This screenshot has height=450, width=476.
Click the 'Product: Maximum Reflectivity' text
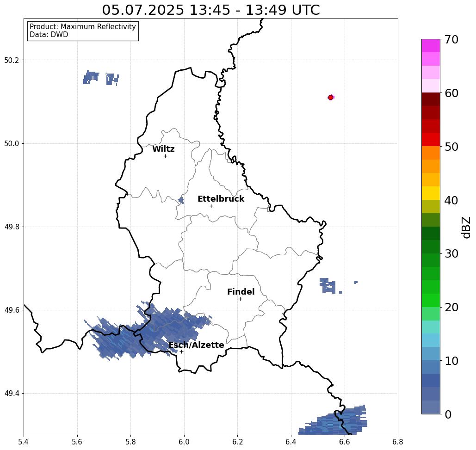point(82,27)
